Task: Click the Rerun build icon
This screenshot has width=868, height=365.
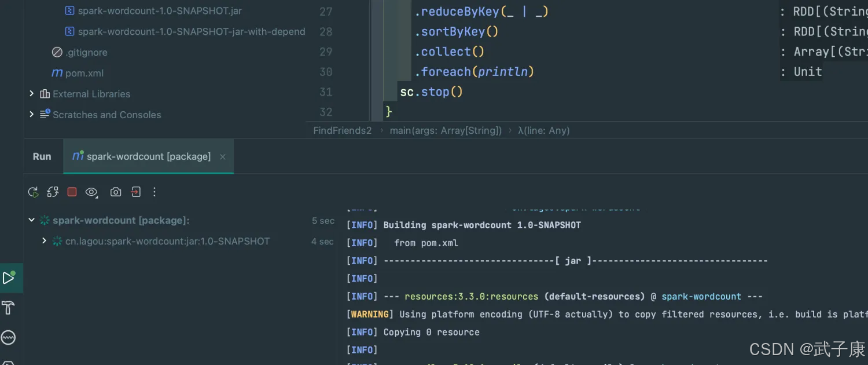Action: pyautogui.click(x=34, y=192)
